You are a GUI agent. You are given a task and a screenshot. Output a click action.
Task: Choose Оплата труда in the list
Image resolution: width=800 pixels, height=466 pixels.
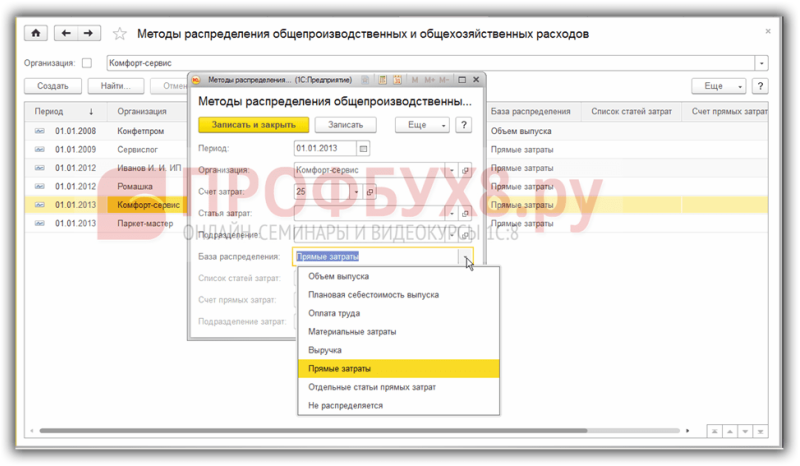click(x=398, y=313)
